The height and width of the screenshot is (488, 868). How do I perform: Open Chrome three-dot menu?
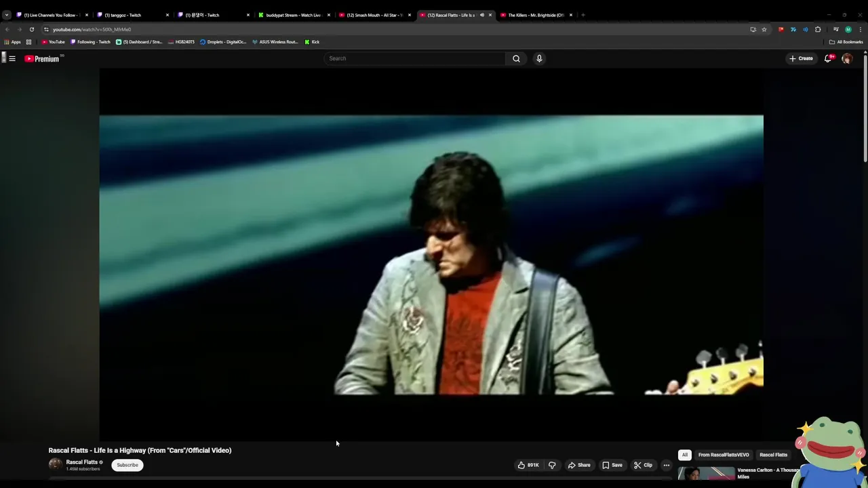point(861,29)
